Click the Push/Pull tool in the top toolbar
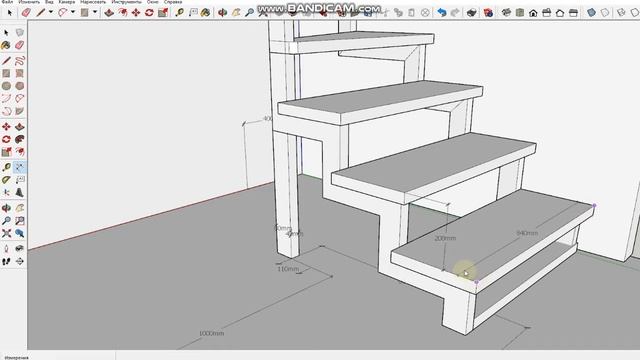640x360 pixels. [109, 13]
